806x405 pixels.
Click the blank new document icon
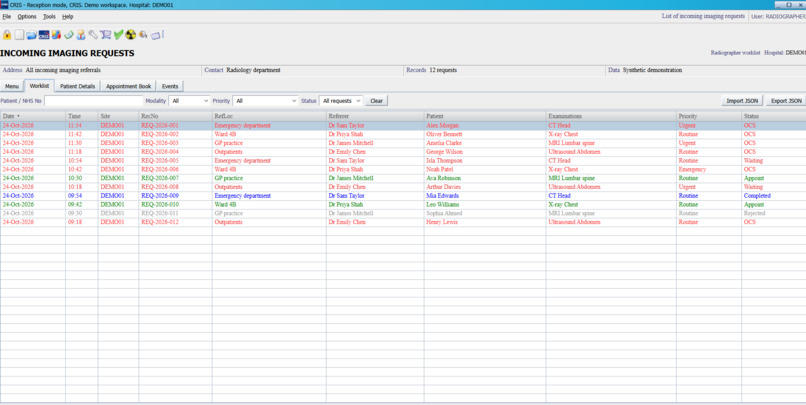click(19, 35)
